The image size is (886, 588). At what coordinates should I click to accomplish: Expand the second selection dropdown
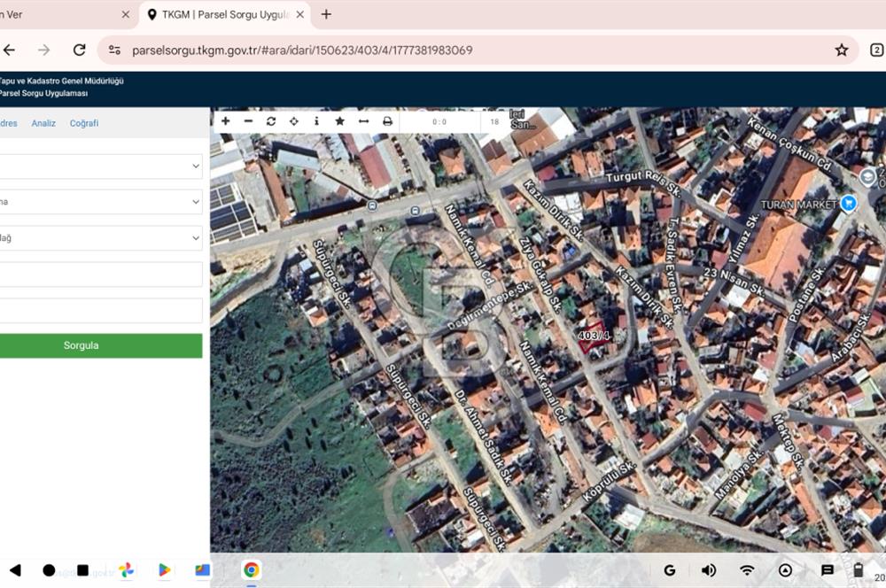pyautogui.click(x=100, y=201)
